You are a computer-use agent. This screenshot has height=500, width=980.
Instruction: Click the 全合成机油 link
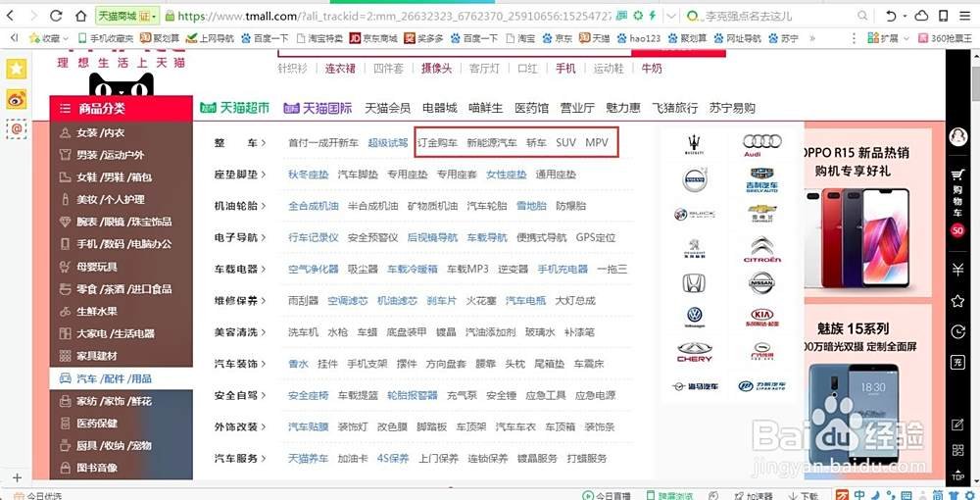click(x=314, y=206)
